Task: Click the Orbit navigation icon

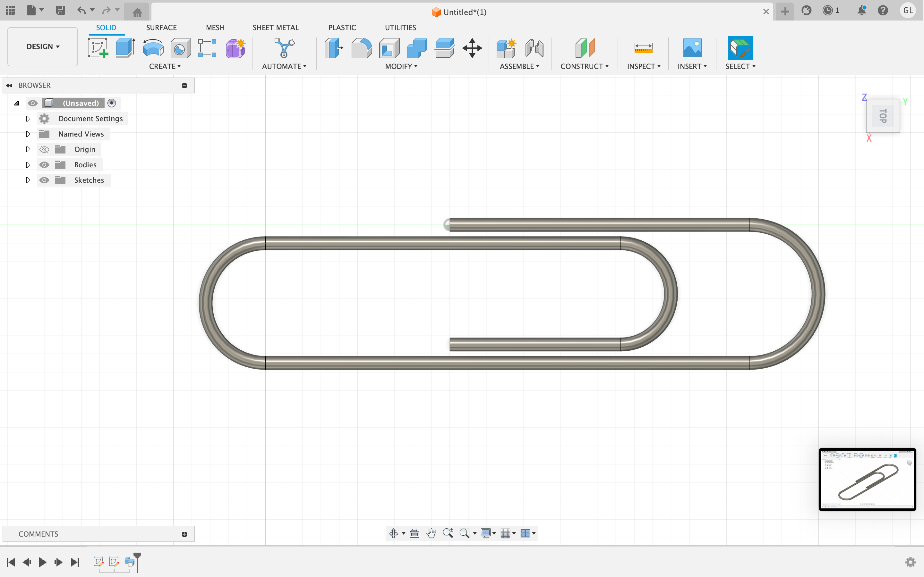Action: pos(393,533)
